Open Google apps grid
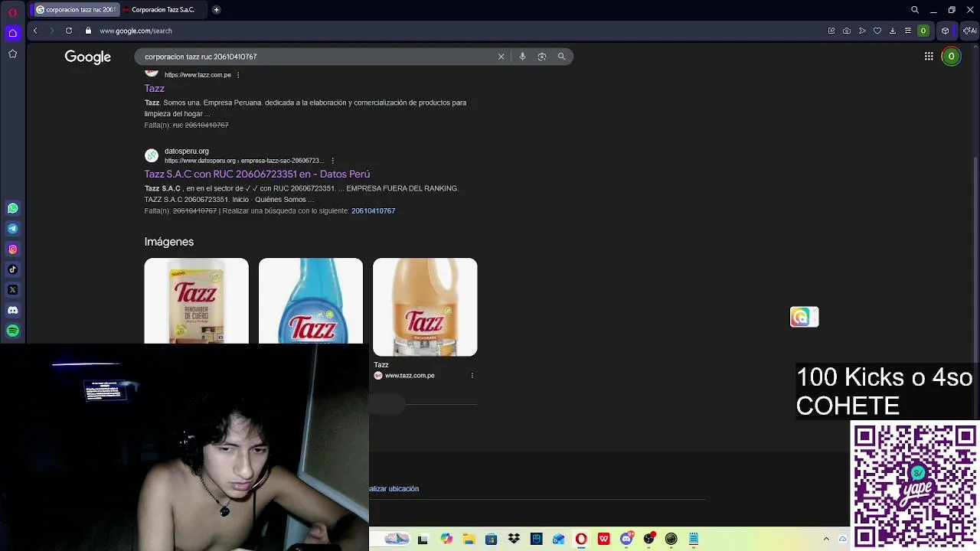 coord(929,57)
